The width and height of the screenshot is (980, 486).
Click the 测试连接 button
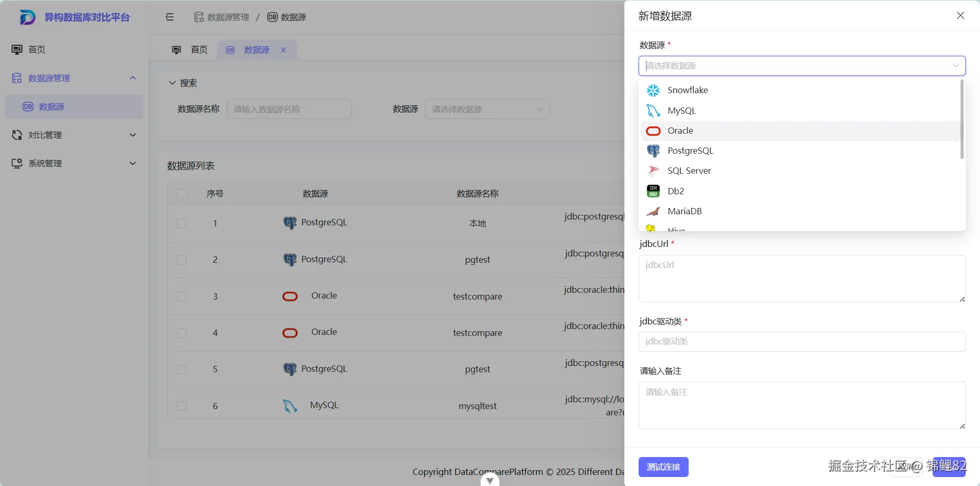pos(663,467)
